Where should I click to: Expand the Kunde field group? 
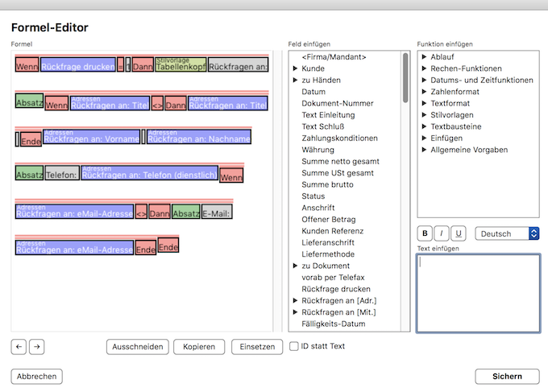coord(296,68)
